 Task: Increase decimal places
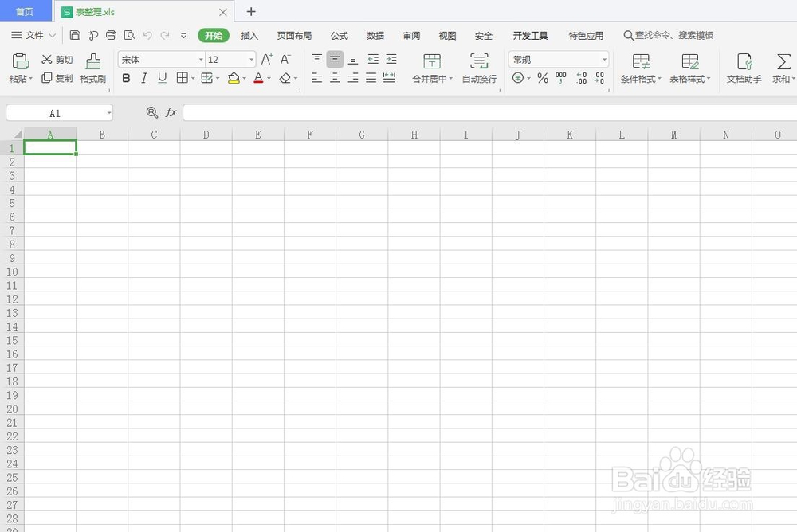(582, 78)
